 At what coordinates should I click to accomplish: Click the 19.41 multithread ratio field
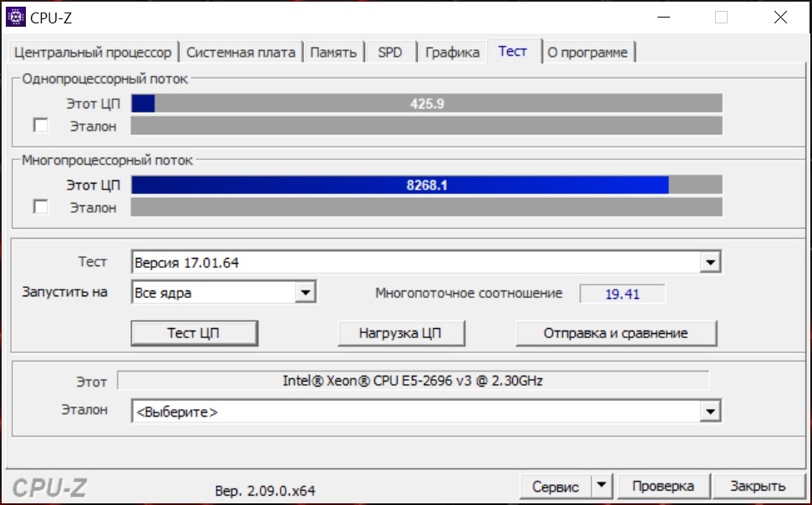[622, 294]
